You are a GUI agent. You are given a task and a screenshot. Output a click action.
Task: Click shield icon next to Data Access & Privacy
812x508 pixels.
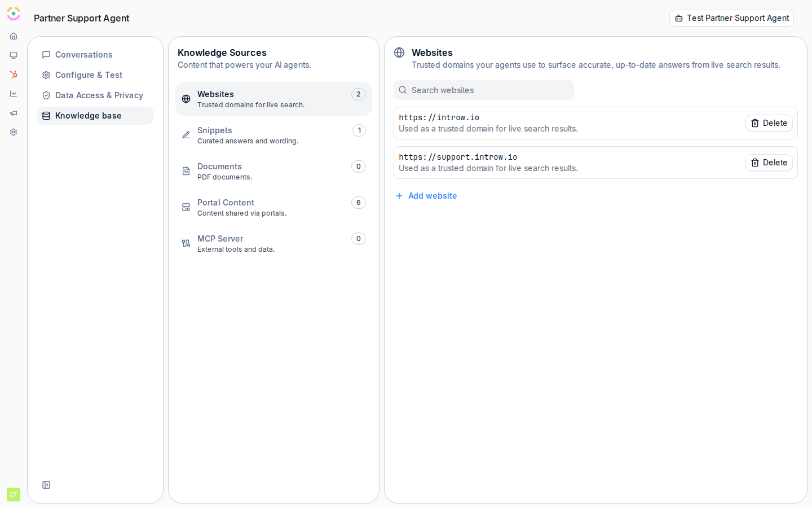click(46, 95)
